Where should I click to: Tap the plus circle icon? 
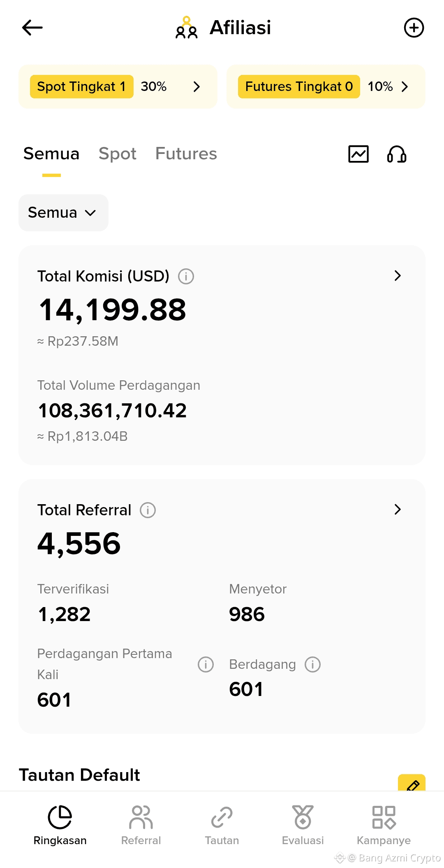coord(414,28)
